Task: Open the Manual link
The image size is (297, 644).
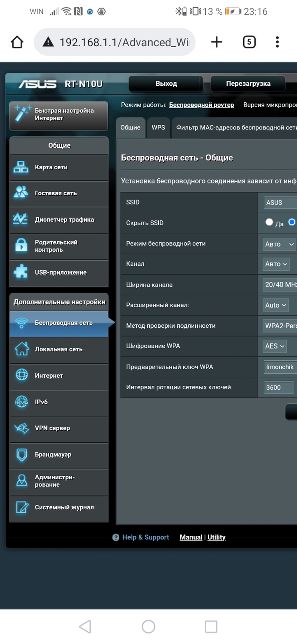Action: click(x=191, y=537)
